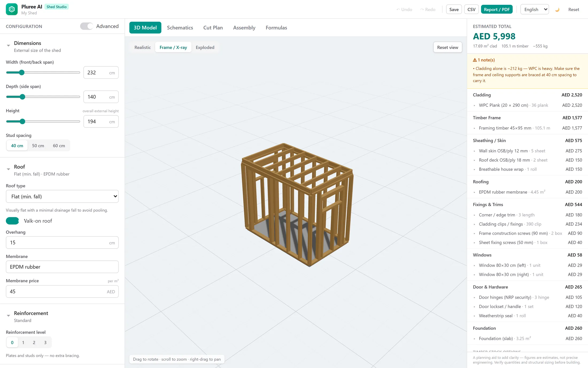Click the Depth slider handle
This screenshot has height=368, width=588.
pyautogui.click(x=22, y=97)
